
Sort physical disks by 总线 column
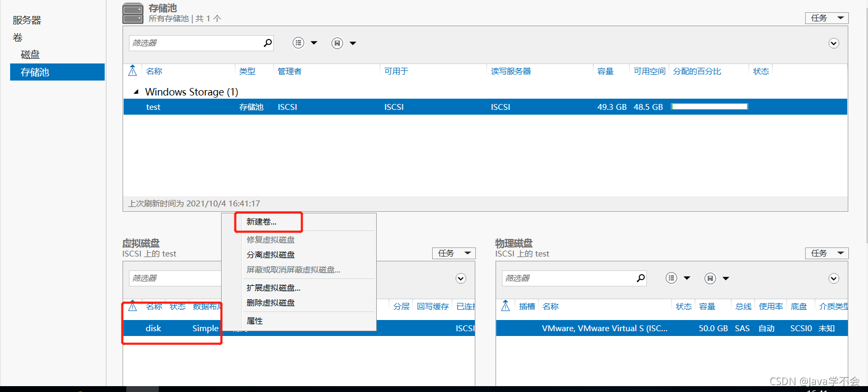743,306
